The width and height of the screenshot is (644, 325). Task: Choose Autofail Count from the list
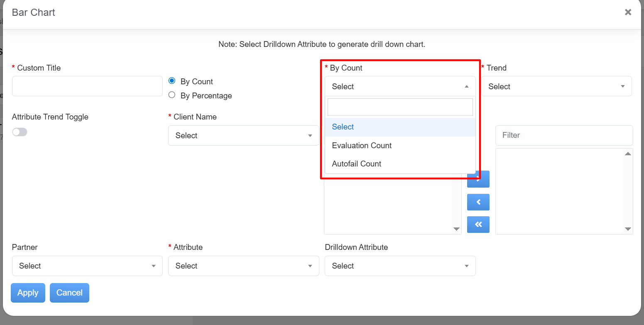click(x=356, y=164)
